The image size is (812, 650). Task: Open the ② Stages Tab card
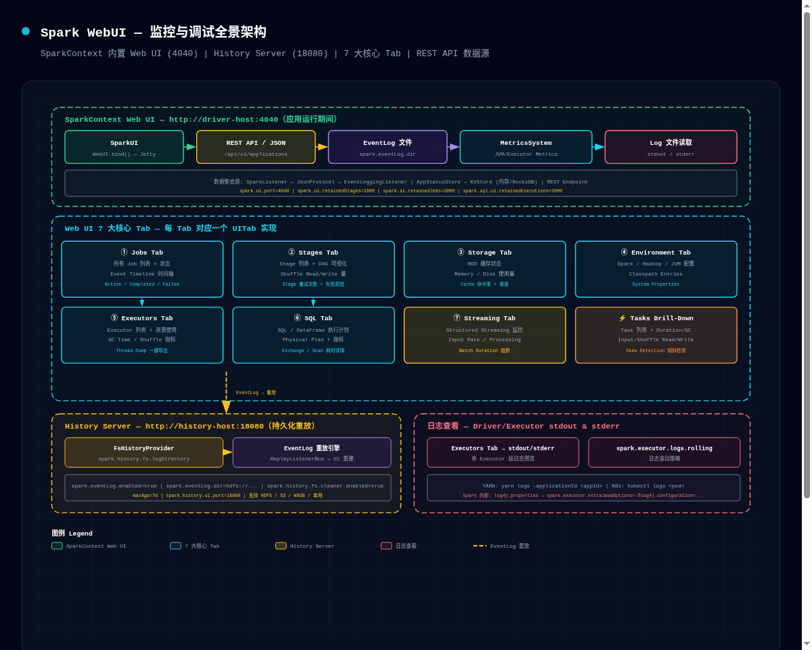coord(313,269)
